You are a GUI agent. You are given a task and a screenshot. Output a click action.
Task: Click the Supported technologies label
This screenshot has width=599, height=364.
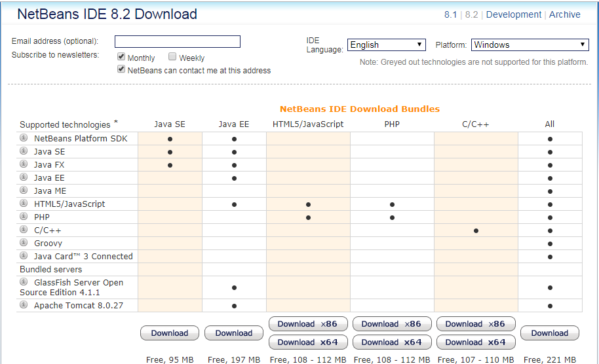point(65,125)
